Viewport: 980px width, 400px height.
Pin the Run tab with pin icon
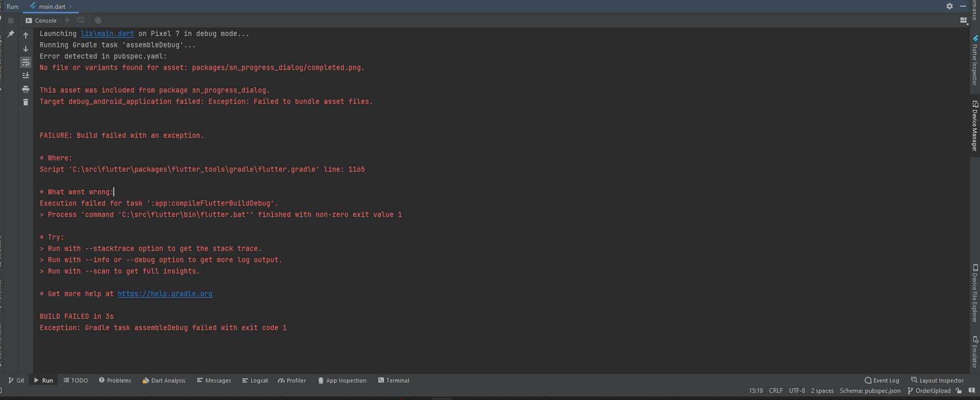[11, 34]
